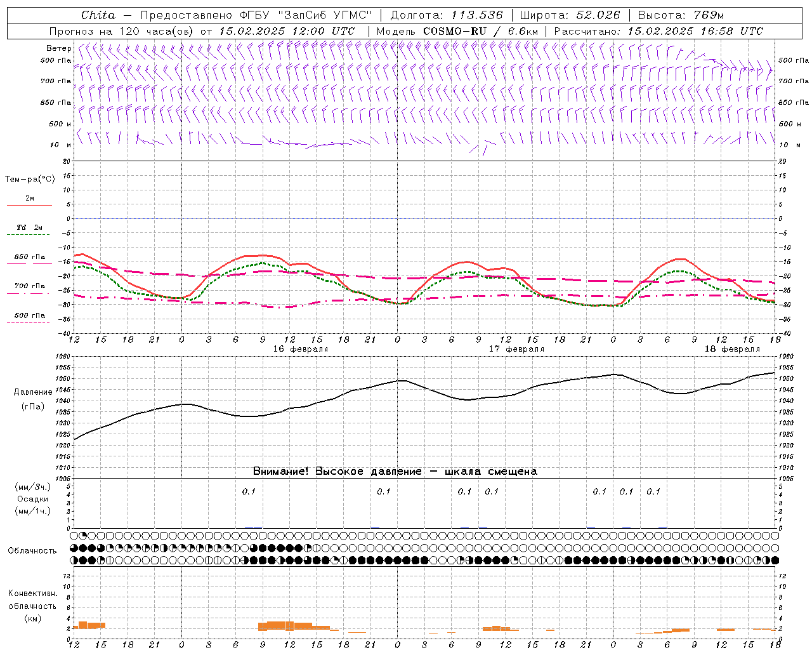Screen dimensions: 812x650
Task: Click the warning "Внимание! Высокое давление – шкала смещена"
Action: coord(395,471)
